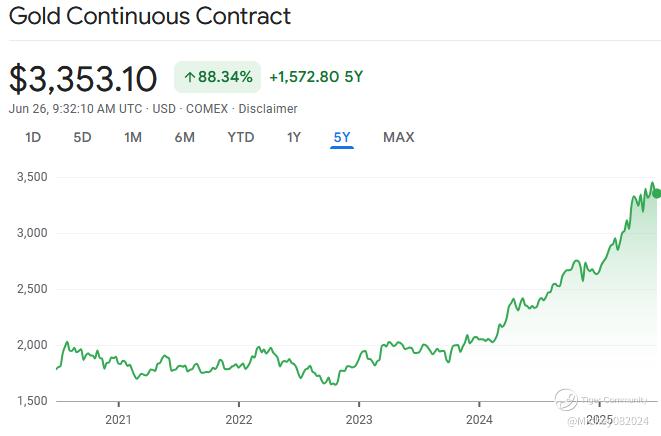Click the $3,353.10 price figure
Image resolution: width=661 pixels, height=436 pixels.
click(83, 79)
